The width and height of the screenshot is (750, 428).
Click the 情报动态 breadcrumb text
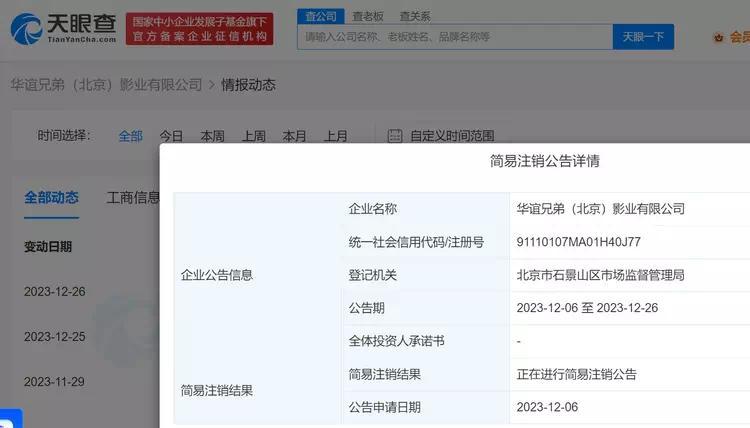click(x=248, y=85)
